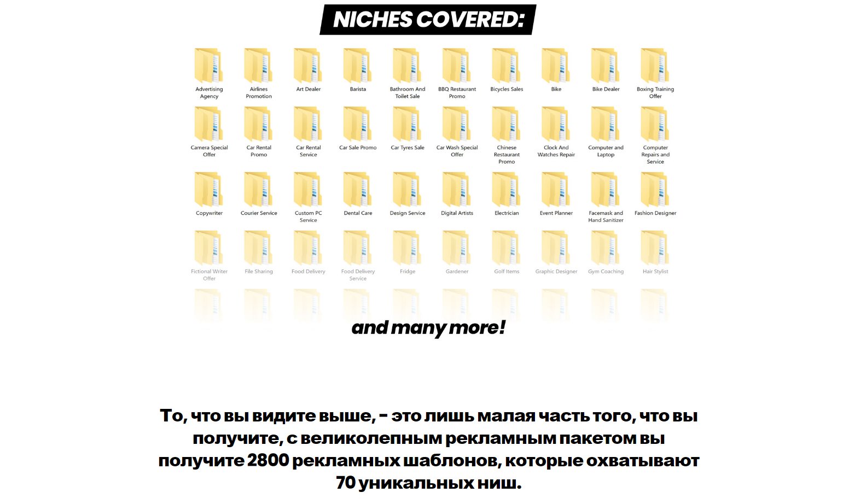Click the File Sharing folder icon

(259, 248)
